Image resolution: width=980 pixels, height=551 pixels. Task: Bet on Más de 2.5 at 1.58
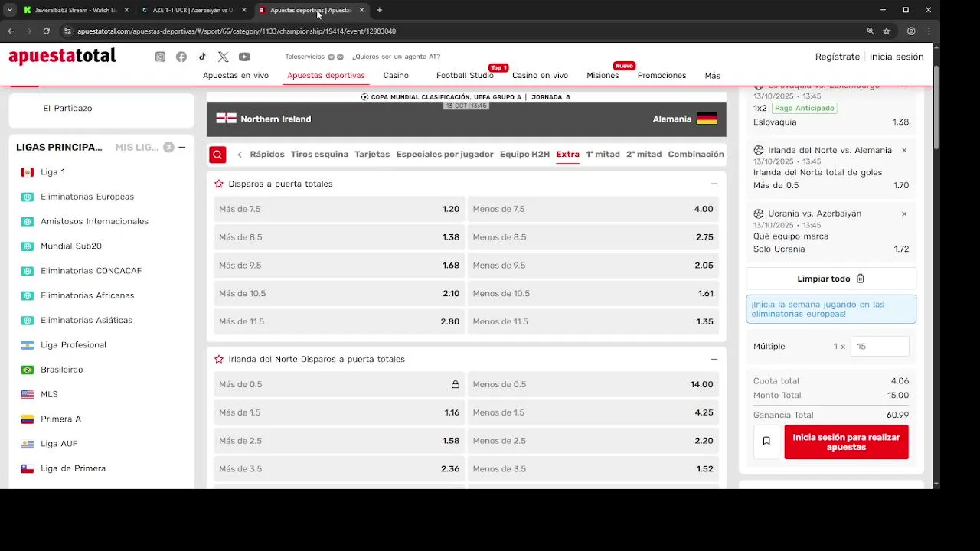click(x=339, y=441)
